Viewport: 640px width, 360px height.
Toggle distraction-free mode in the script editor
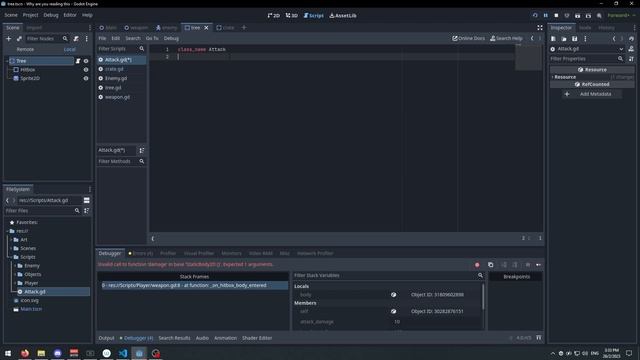coord(540,27)
